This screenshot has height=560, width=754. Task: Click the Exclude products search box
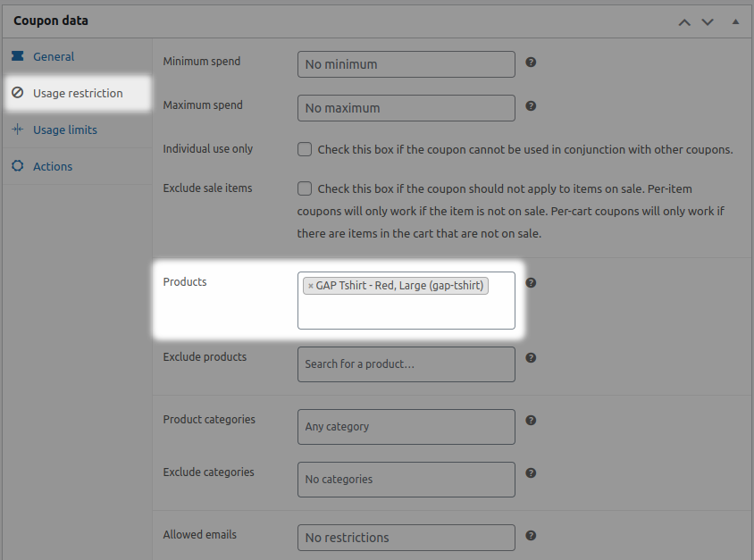point(406,364)
